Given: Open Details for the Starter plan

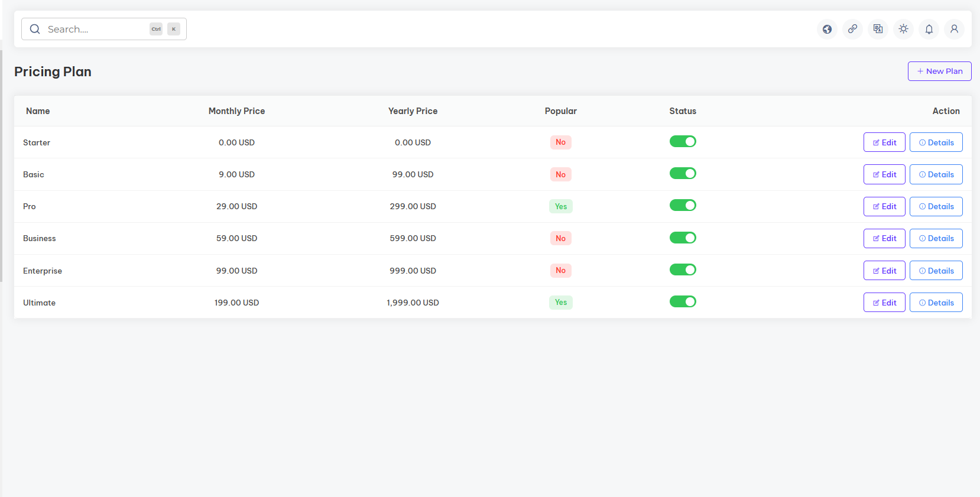Looking at the screenshot, I should pyautogui.click(x=936, y=142).
